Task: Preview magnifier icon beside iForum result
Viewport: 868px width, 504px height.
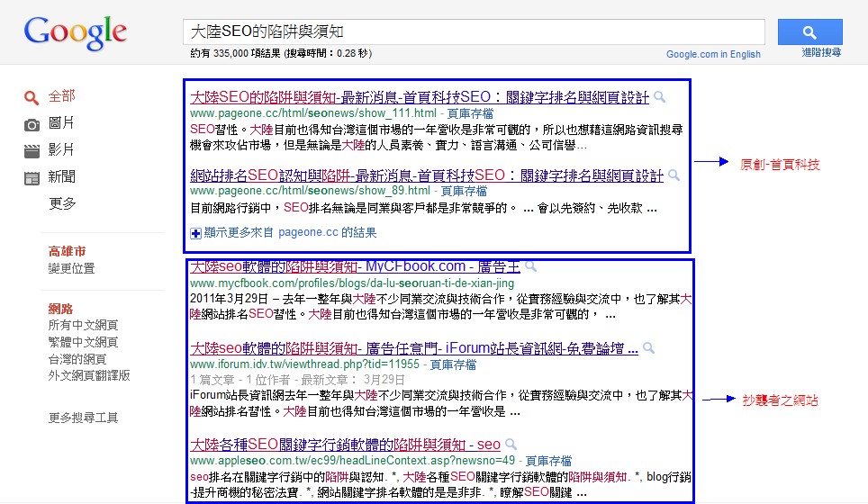Action: tap(649, 348)
